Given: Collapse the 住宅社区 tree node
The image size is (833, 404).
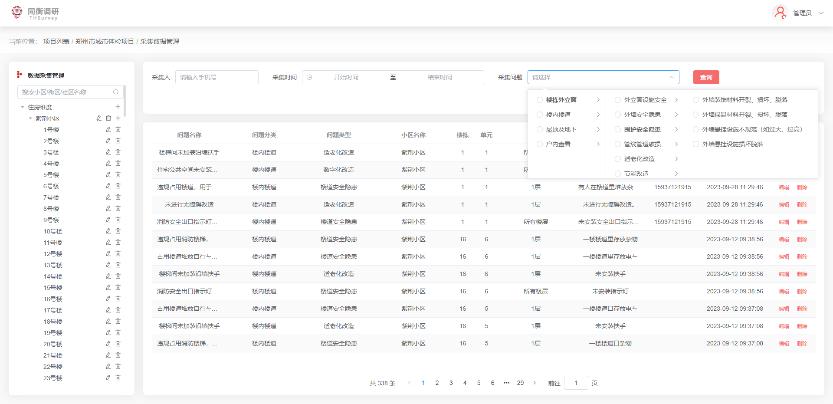Looking at the screenshot, I should point(21,107).
